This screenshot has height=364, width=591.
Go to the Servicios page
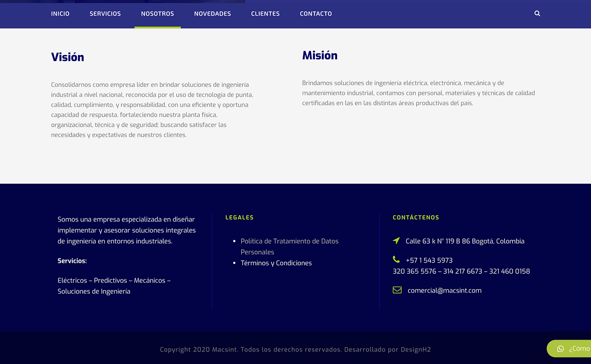[105, 14]
